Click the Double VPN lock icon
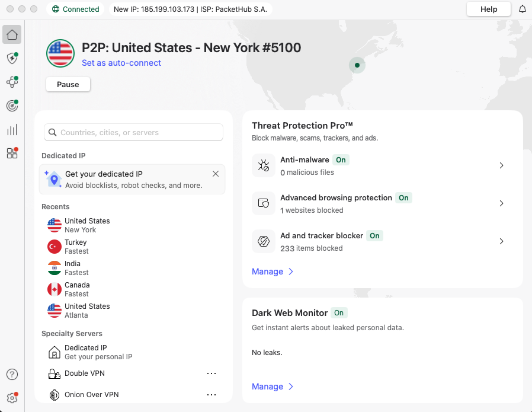Screen dimensions: 532x412 pos(55,373)
